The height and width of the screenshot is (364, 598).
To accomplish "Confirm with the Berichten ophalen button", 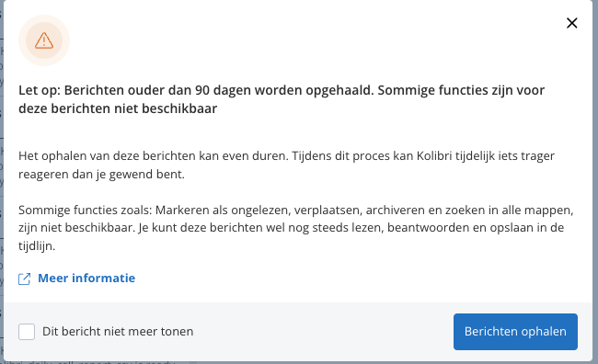I will click(x=515, y=332).
